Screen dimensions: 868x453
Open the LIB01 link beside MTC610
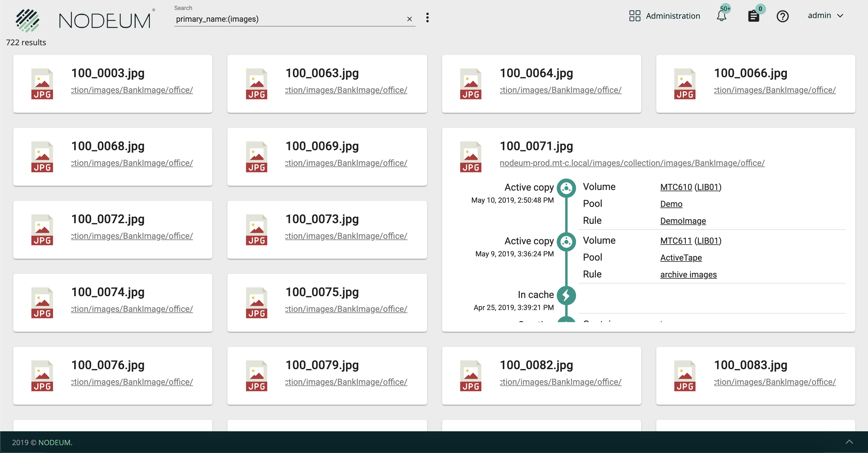708,187
